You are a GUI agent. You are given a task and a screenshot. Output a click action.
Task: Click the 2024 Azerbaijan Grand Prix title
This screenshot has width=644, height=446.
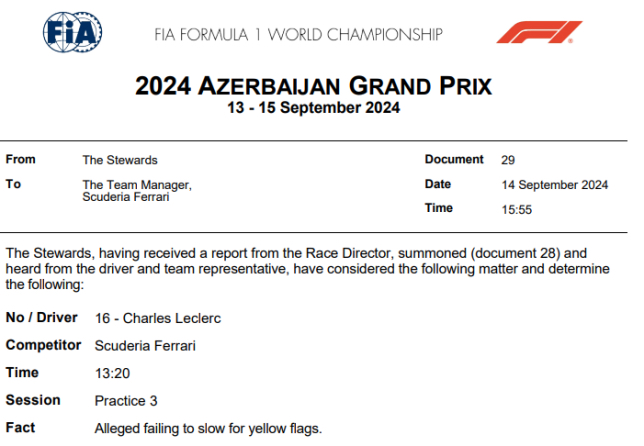point(313,86)
